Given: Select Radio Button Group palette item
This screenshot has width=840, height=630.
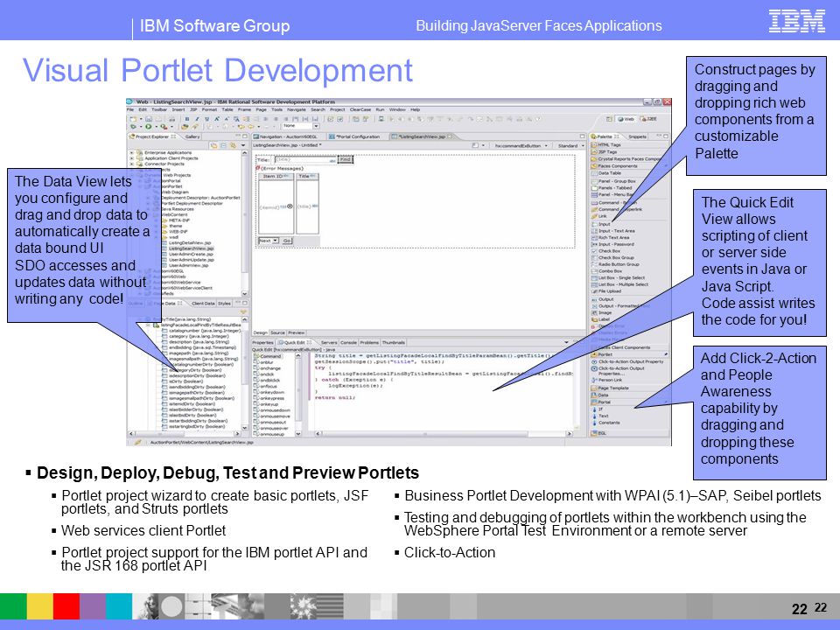Looking at the screenshot, I should [x=615, y=264].
